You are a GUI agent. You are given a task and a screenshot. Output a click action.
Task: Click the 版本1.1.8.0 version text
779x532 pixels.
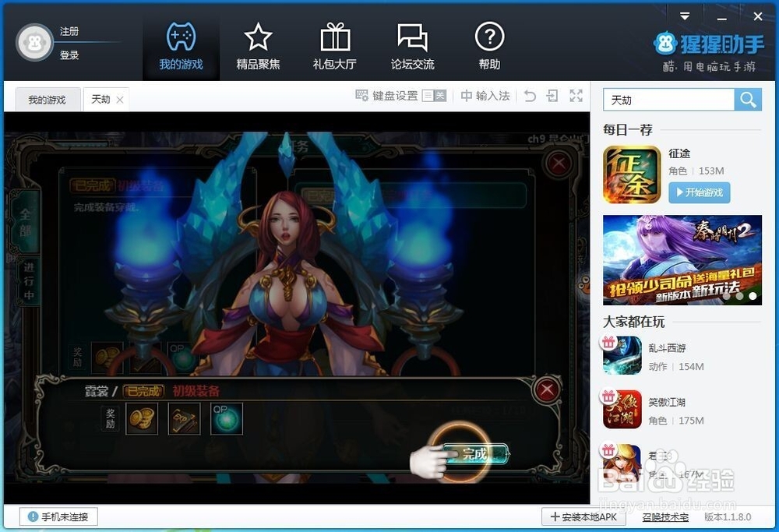pyautogui.click(x=728, y=517)
